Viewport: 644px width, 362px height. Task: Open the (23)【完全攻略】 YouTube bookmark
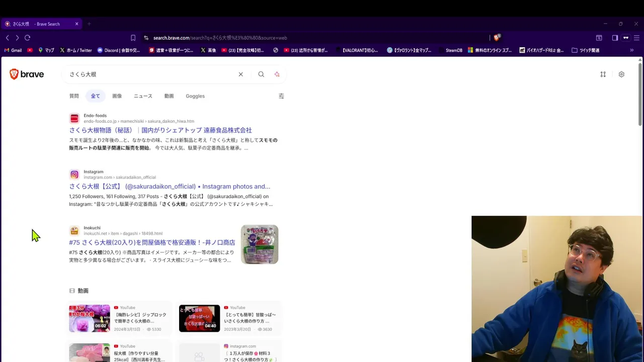point(243,50)
